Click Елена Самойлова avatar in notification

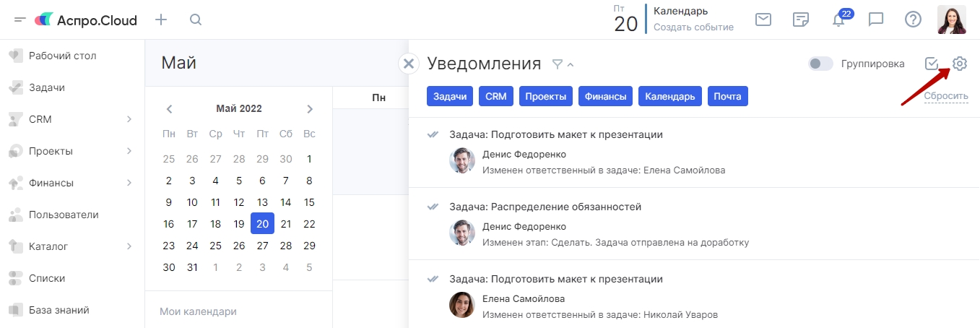tap(462, 305)
